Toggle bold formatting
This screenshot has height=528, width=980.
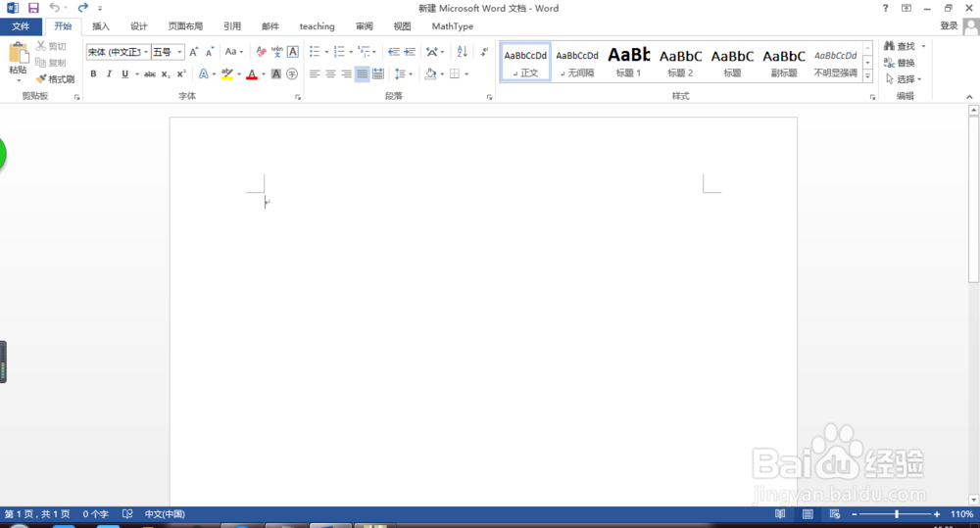click(x=93, y=73)
